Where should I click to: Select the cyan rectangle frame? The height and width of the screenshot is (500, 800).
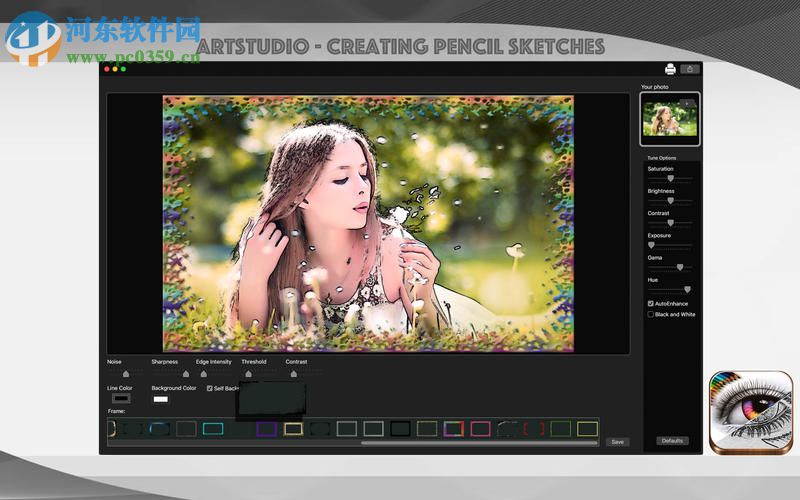213,429
